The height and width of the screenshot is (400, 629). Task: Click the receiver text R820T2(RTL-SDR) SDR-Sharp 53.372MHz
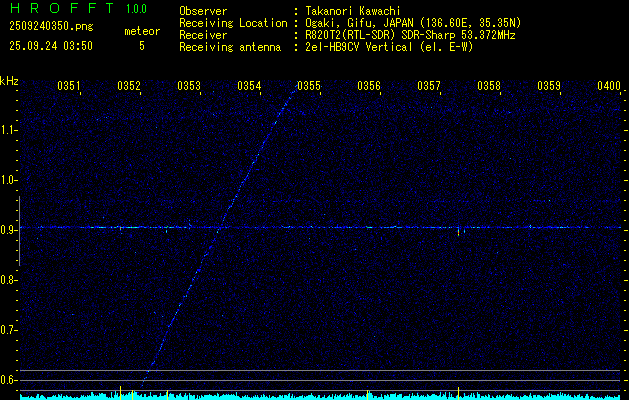coord(410,35)
